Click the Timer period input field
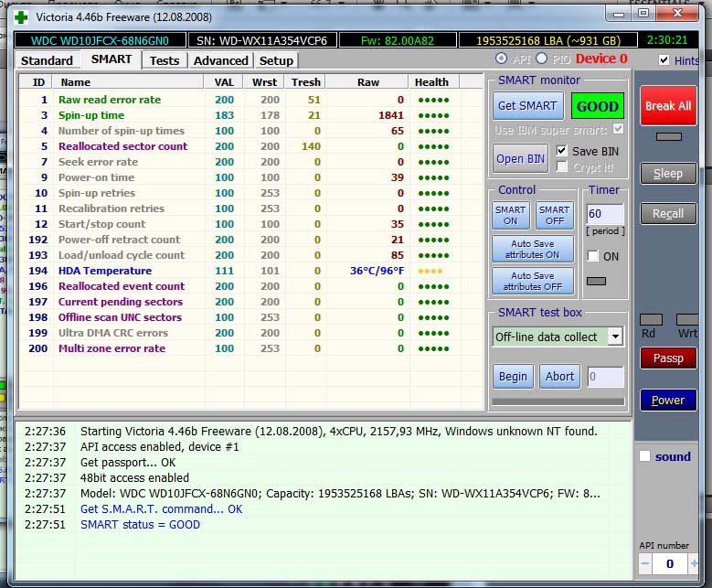712x588 pixels. [605, 214]
